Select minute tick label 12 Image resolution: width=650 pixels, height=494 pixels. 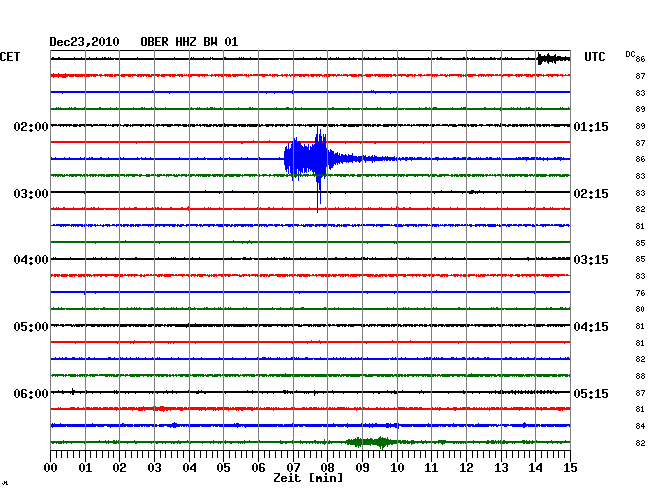tap(466, 468)
